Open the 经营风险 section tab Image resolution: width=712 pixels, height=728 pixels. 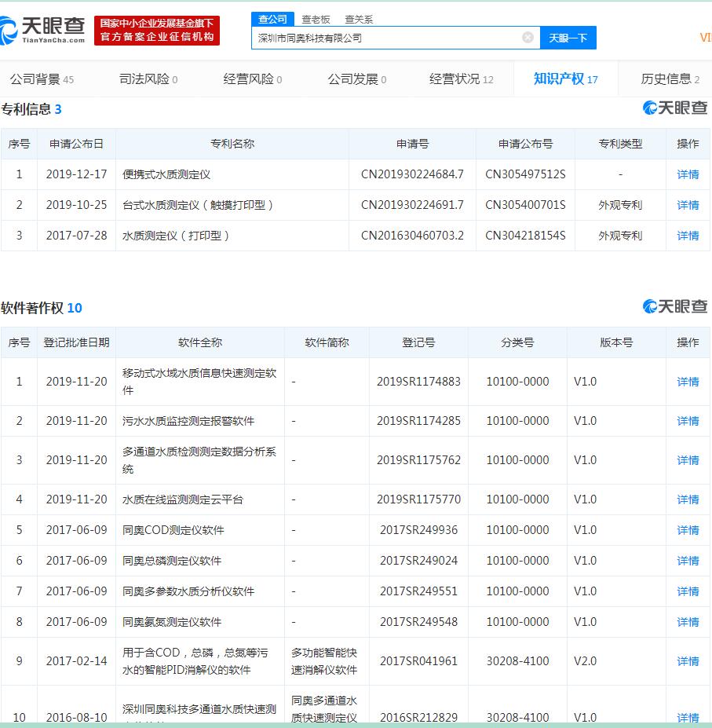click(x=253, y=79)
